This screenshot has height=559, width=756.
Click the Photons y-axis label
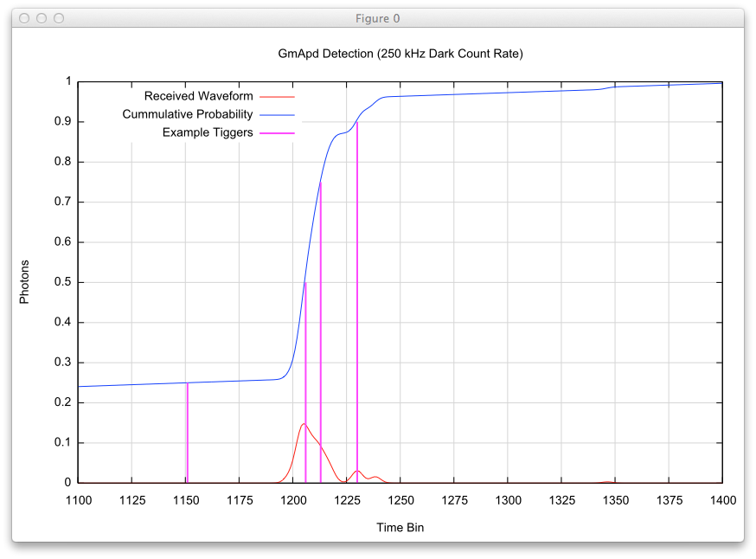pos(24,281)
